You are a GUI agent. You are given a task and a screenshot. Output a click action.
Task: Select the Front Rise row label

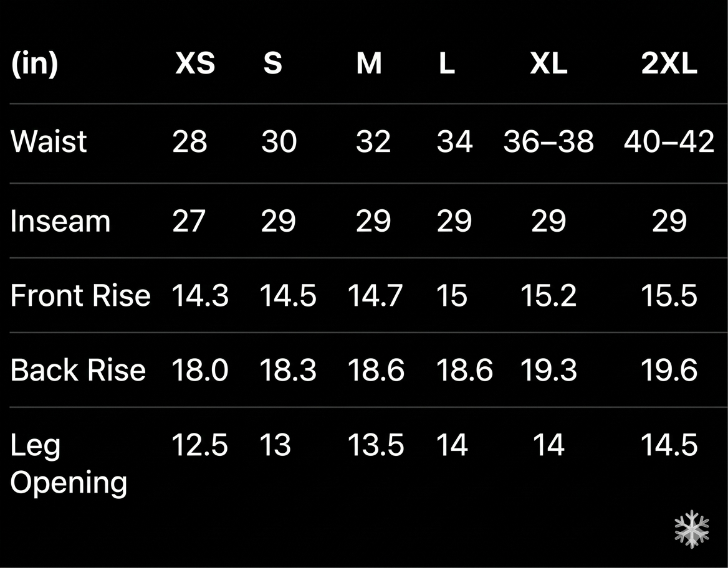(x=80, y=295)
